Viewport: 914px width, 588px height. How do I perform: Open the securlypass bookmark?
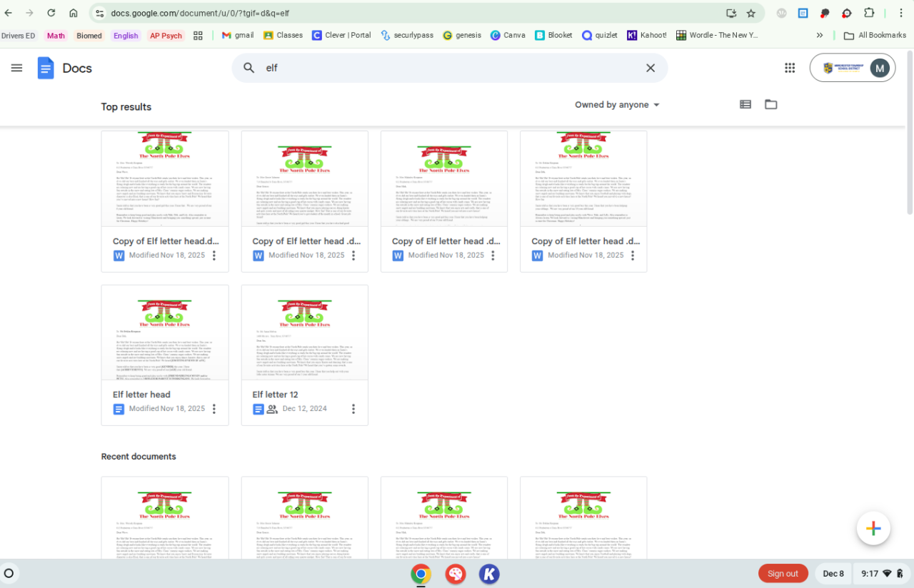tap(407, 36)
